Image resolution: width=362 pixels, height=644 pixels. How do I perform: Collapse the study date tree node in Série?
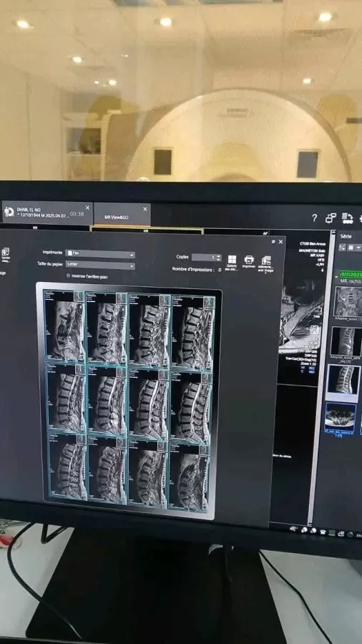[x=336, y=276]
